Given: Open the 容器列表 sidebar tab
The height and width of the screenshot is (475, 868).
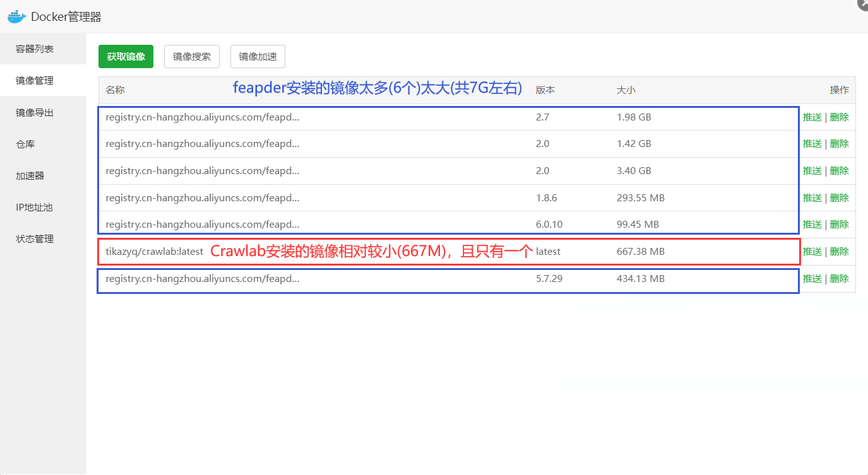Looking at the screenshot, I should pyautogui.click(x=35, y=49).
